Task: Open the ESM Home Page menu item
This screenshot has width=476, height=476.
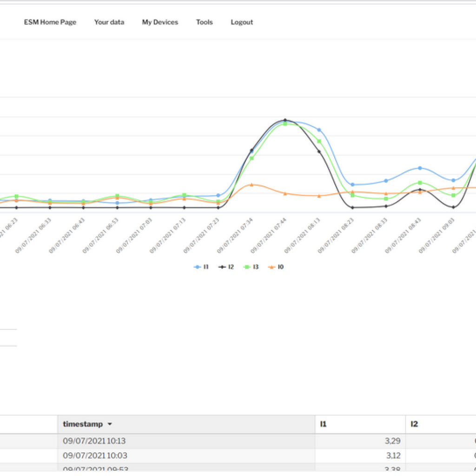Action: point(50,22)
